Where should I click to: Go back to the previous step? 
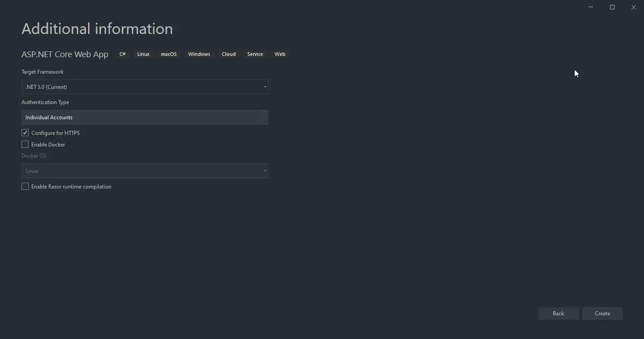pos(559,314)
